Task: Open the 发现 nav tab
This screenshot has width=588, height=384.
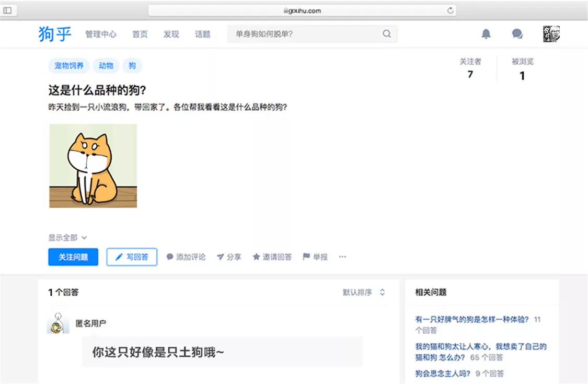Action: pos(171,34)
